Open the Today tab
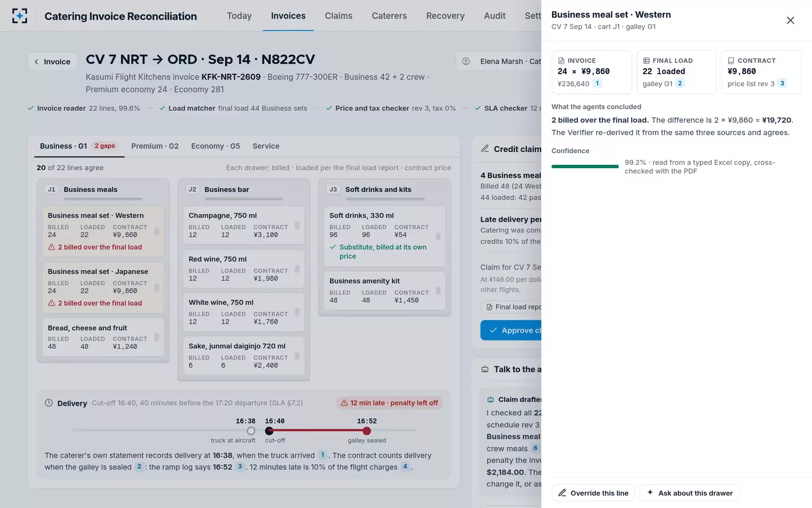812x508 pixels. (239, 16)
